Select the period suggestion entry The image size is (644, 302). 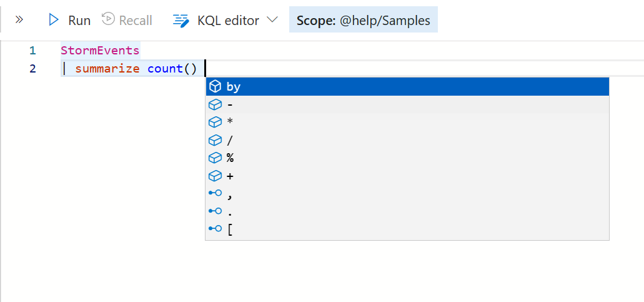coord(407,211)
